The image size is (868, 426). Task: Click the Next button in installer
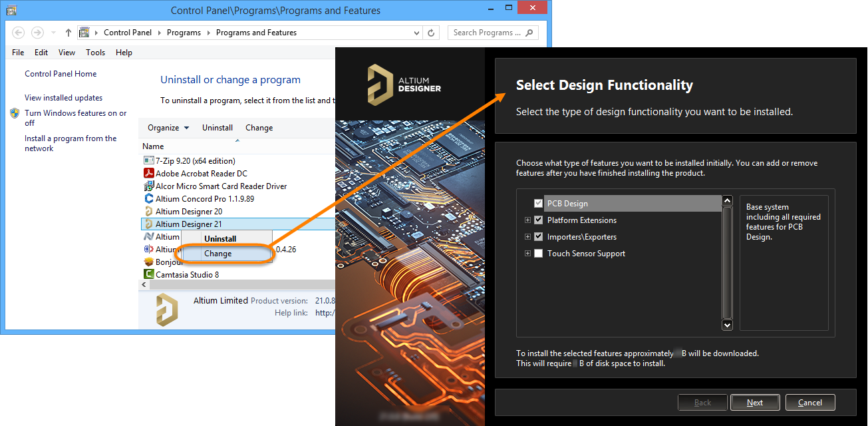coord(754,403)
